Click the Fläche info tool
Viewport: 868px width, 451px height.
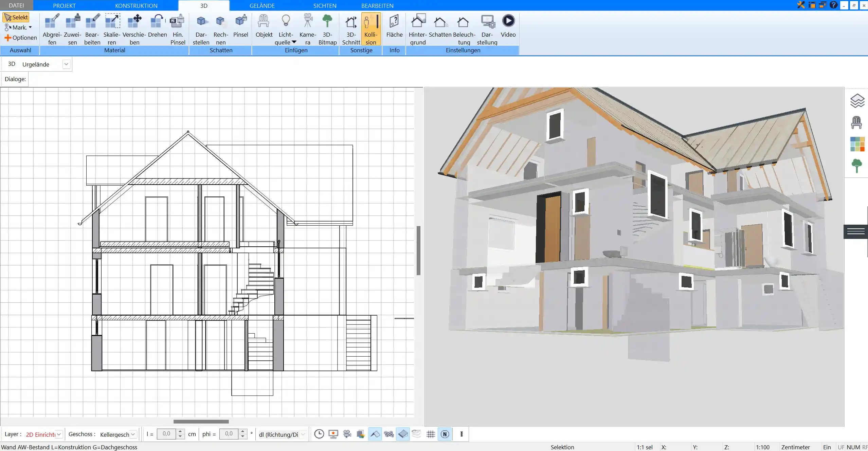click(x=394, y=26)
